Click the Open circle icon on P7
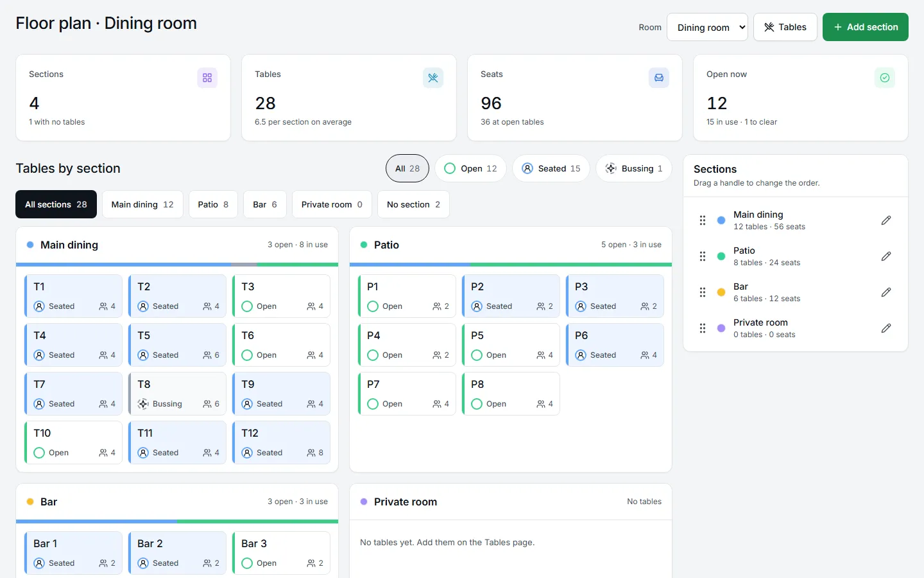 [x=373, y=404]
